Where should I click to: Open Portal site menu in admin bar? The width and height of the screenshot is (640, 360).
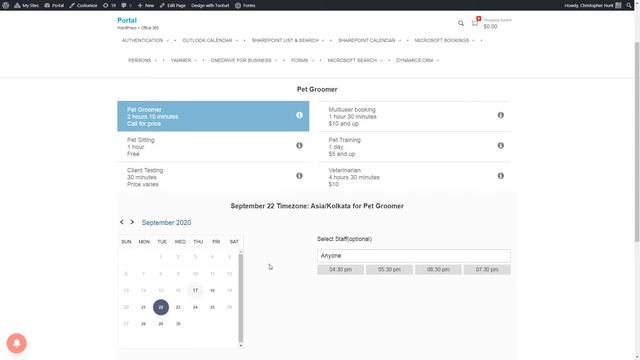click(54, 5)
